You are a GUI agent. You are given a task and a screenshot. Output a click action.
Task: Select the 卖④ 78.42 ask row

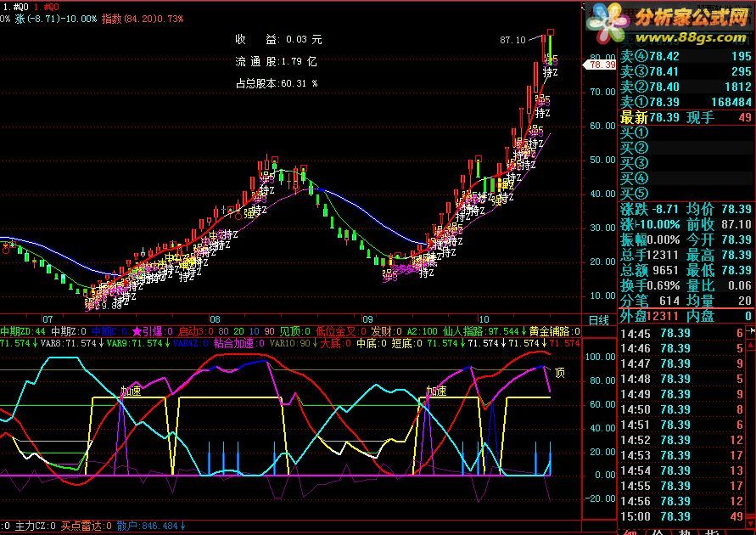coord(685,56)
